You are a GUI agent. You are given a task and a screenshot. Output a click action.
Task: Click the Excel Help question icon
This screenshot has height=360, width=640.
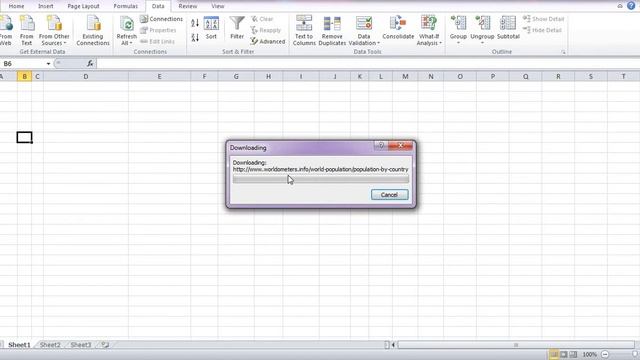pos(631,6)
